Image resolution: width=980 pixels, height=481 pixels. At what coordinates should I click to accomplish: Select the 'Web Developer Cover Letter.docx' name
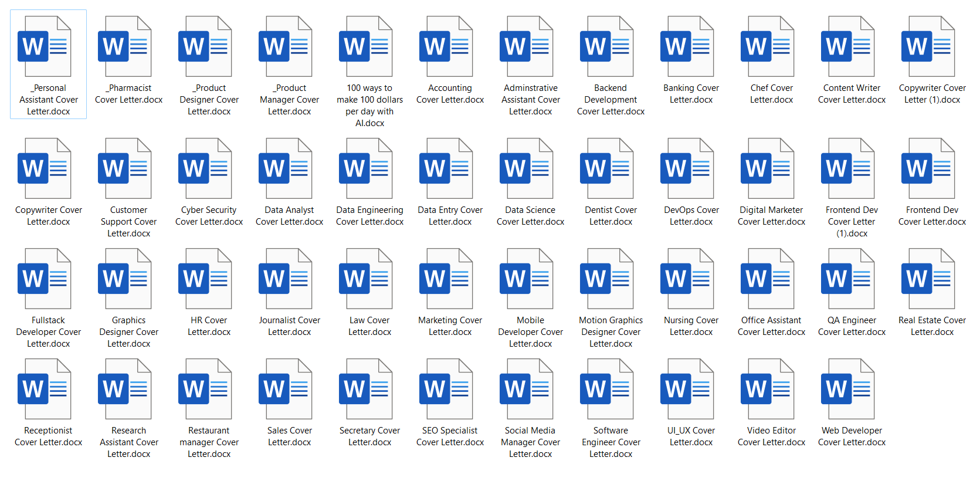click(x=852, y=436)
